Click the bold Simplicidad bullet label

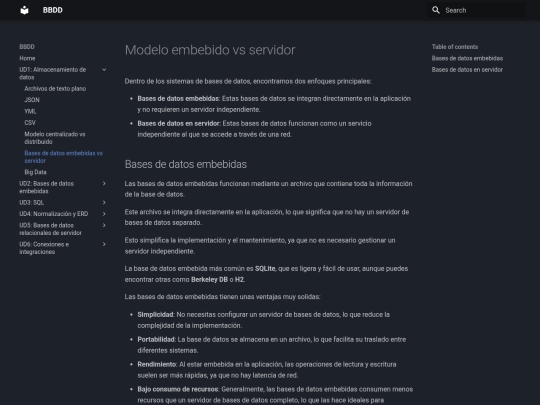click(156, 314)
